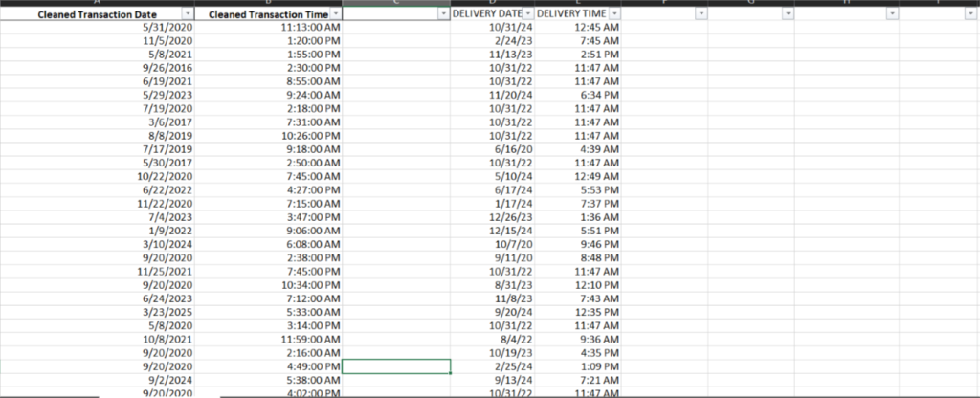This screenshot has height=398, width=980.
Task: Click the 7/4/2023 cell
Action: (x=98, y=217)
